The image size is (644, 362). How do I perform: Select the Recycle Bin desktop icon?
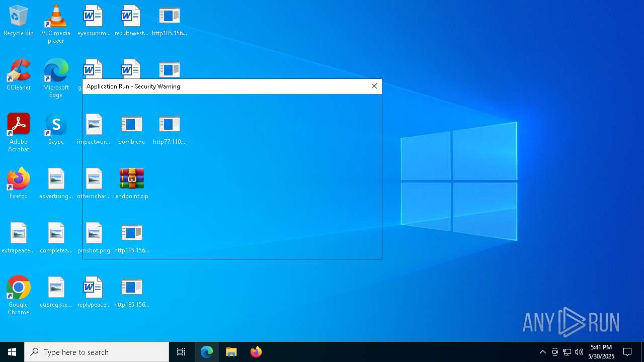click(x=19, y=21)
